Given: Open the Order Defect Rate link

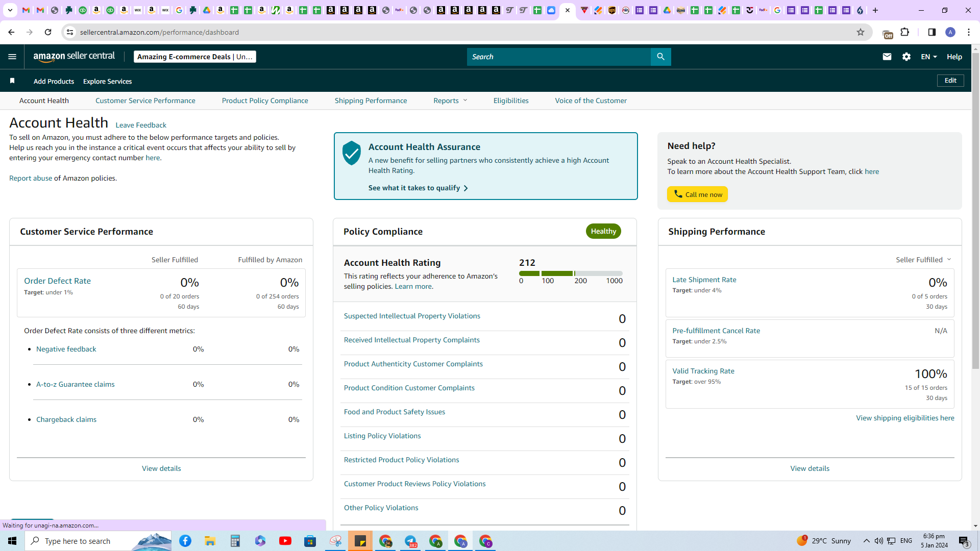Looking at the screenshot, I should tap(57, 281).
